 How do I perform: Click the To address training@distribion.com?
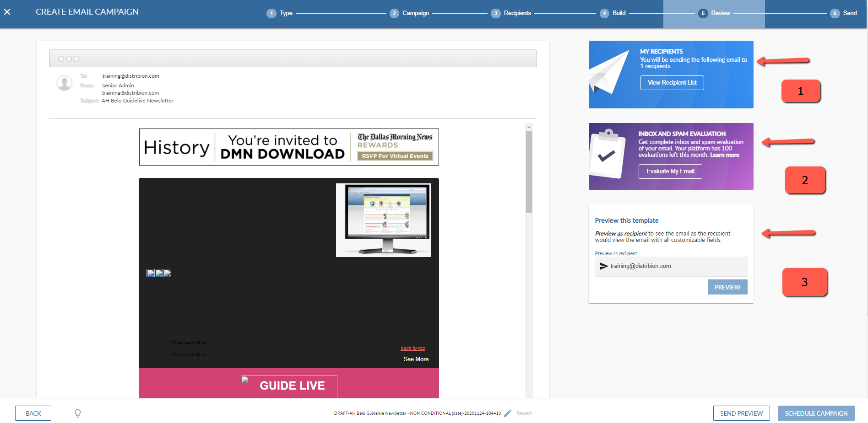[x=130, y=76]
